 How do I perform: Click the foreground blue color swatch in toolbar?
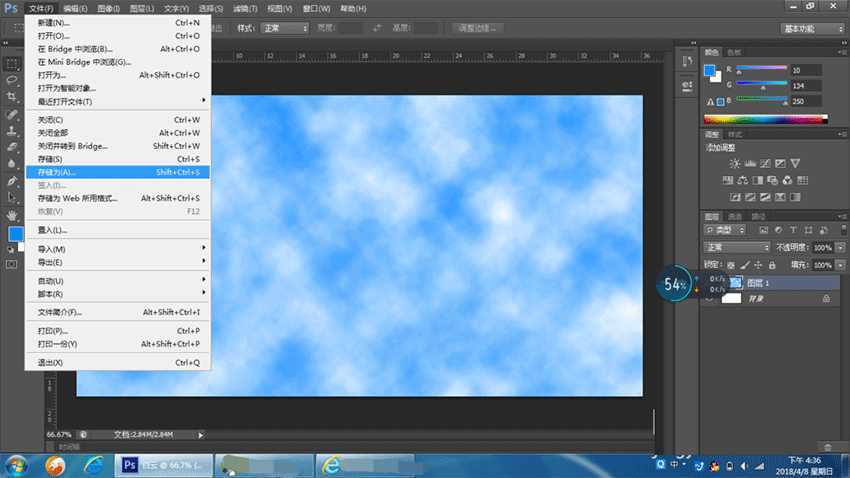(15, 234)
